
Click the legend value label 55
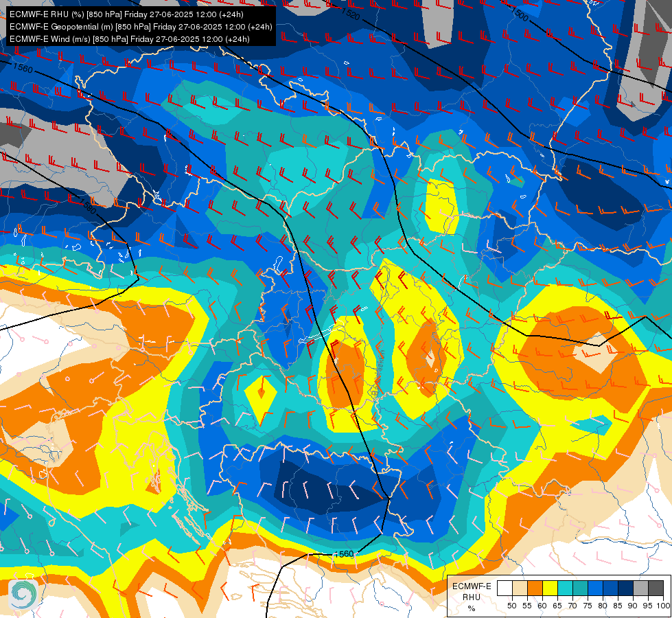526,606
